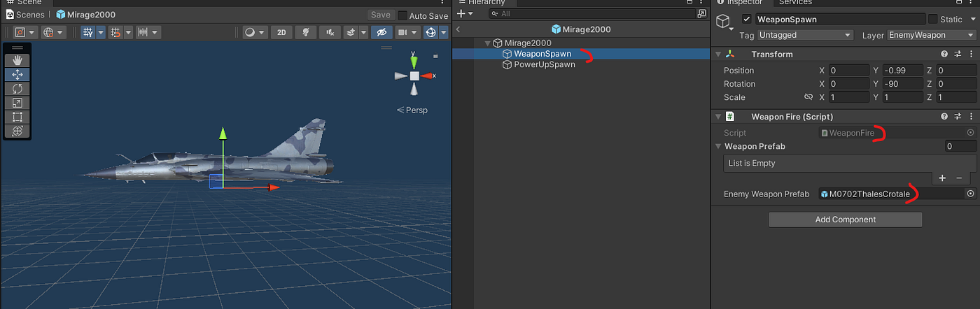Select the Scale tool
980x309 pixels.
point(17,103)
